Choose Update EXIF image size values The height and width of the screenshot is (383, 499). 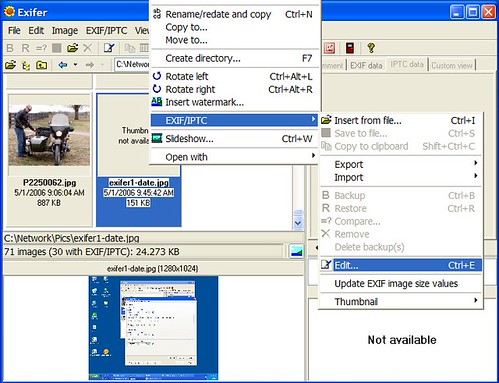[x=401, y=283]
